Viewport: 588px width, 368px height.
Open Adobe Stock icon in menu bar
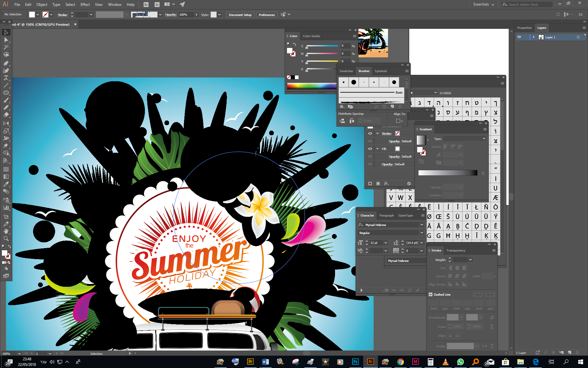pyautogui.click(x=157, y=5)
